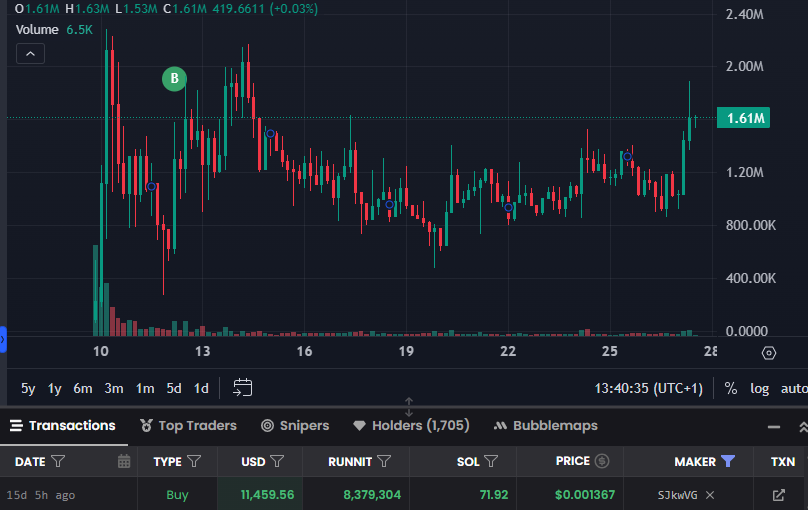The height and width of the screenshot is (510, 808).
Task: Click the 15d 5h ago date cell
Action: 41,495
